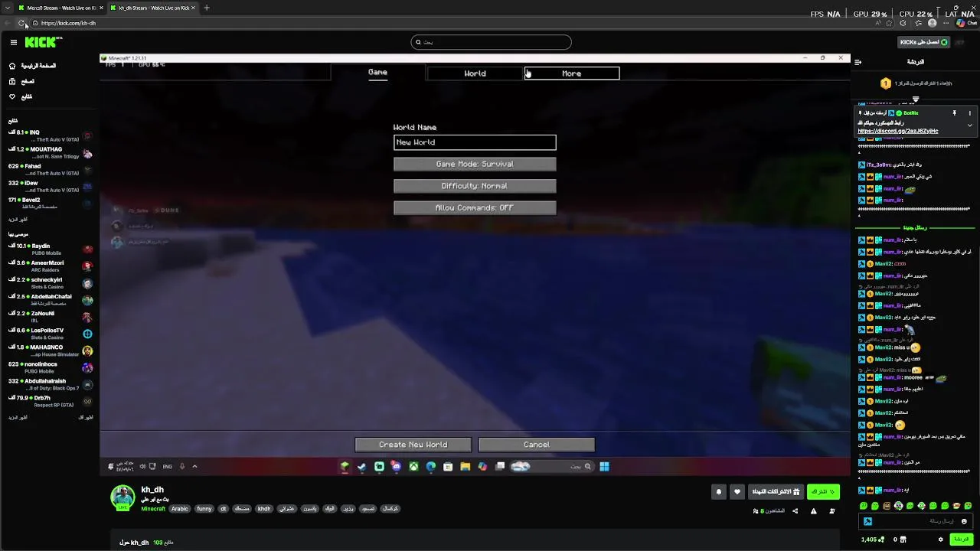Open the chat shop icon
This screenshot has height=551, width=980.
(903, 540)
